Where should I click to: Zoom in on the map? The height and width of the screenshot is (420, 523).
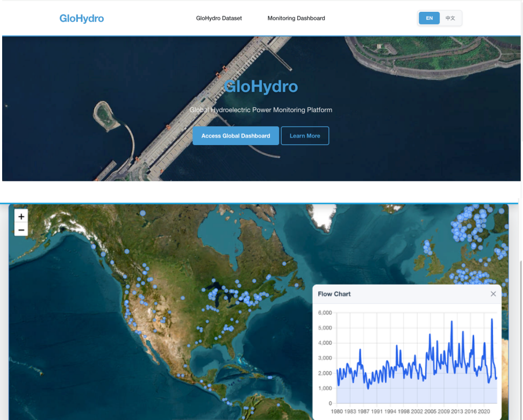pos(21,216)
